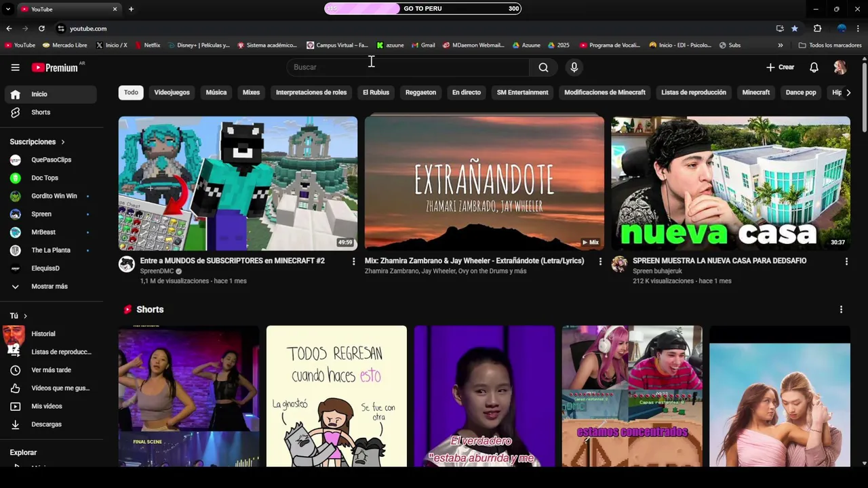Select Interpretaciones de roles chip
The image size is (868, 488).
[311, 92]
